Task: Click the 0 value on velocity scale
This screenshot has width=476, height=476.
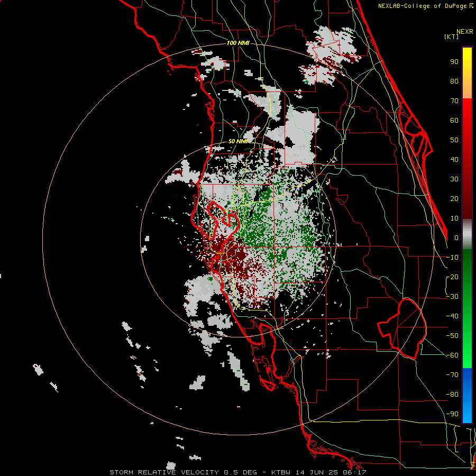Action: pos(456,237)
